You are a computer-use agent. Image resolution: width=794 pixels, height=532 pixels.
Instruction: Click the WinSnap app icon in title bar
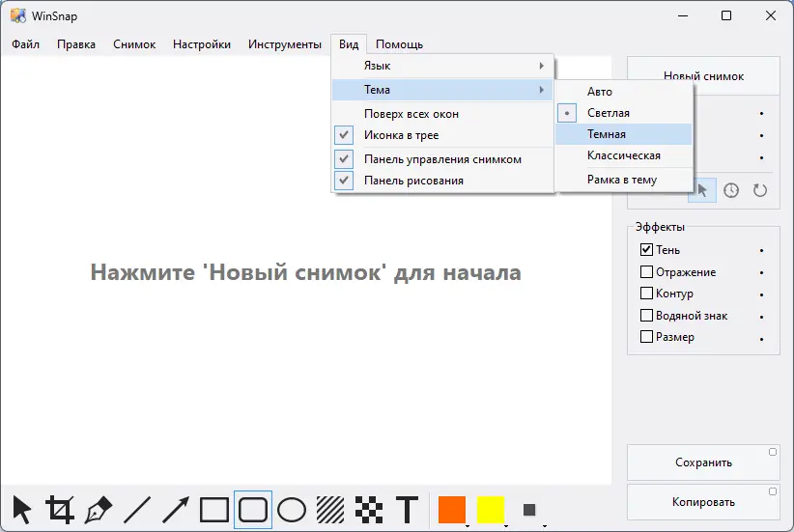(17, 15)
